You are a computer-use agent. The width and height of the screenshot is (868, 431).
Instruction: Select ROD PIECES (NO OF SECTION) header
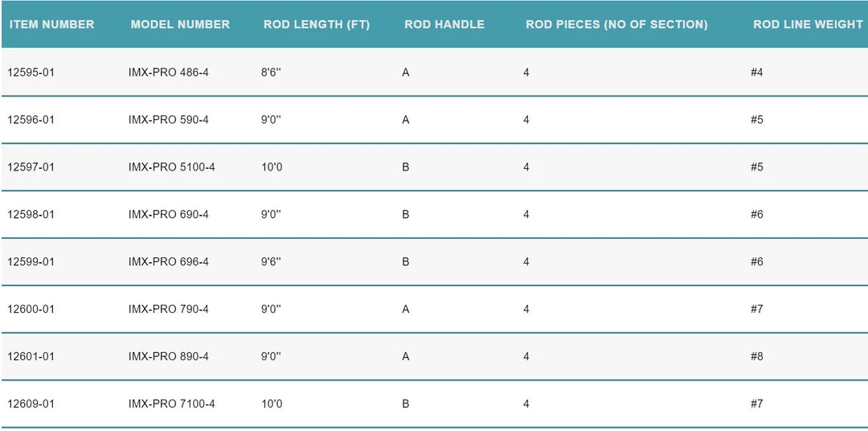click(x=616, y=24)
